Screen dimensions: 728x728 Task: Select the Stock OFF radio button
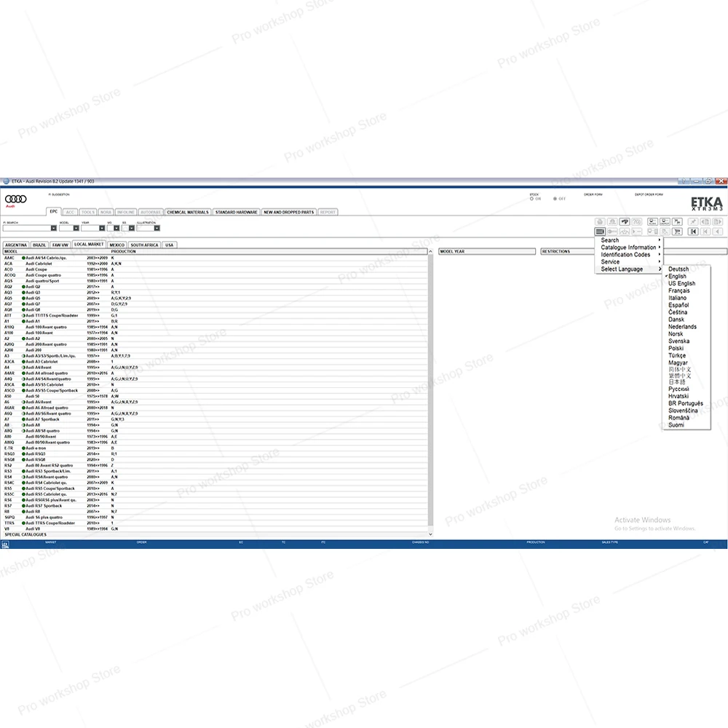(555, 199)
